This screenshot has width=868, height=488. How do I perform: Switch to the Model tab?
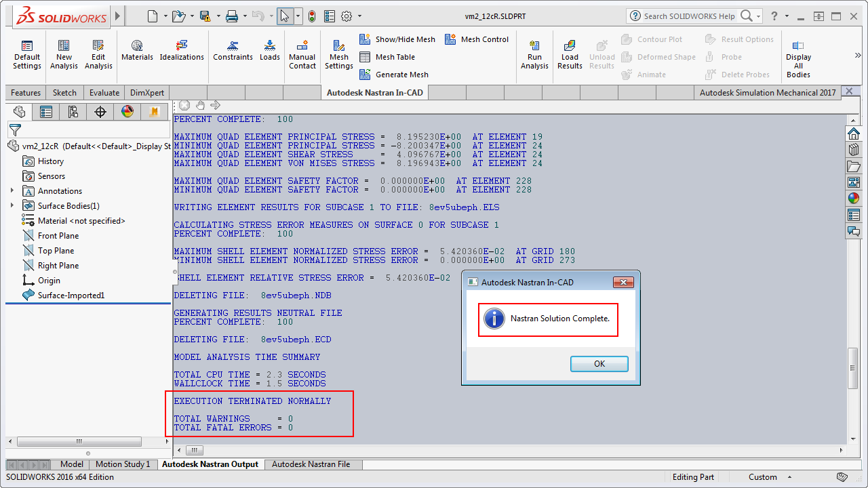tap(71, 464)
